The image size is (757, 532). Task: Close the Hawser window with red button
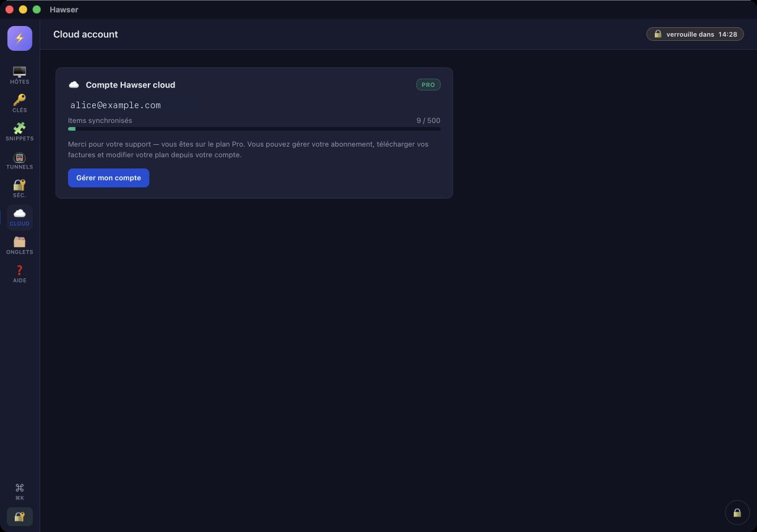[x=9, y=9]
